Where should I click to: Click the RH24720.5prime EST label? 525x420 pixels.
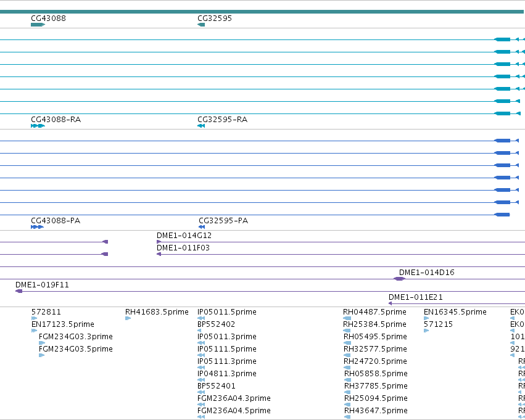[x=375, y=361]
